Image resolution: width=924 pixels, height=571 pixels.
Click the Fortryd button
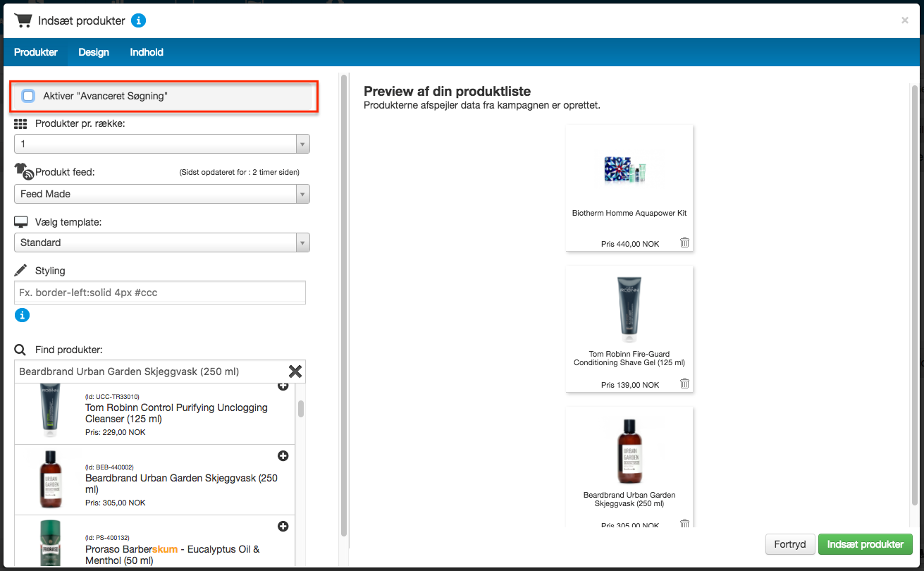coord(789,544)
